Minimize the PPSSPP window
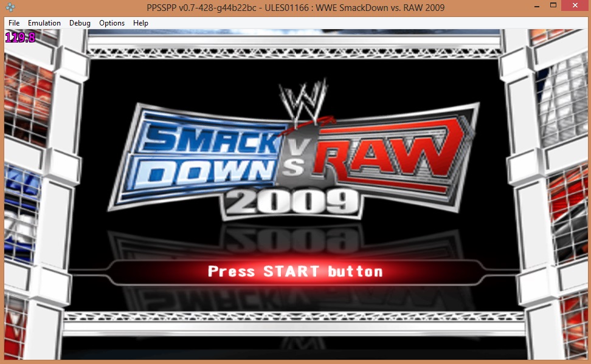591x364 pixels. click(x=537, y=7)
